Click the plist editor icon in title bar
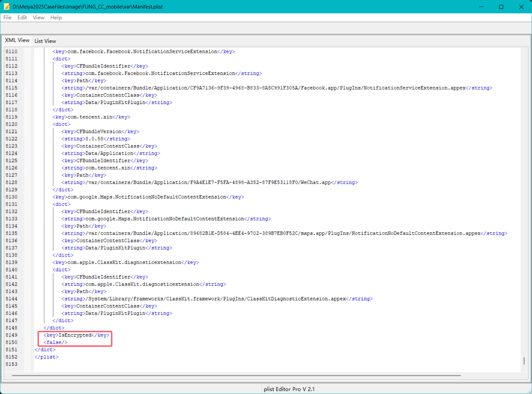The width and height of the screenshot is (532, 394). click(7, 6)
